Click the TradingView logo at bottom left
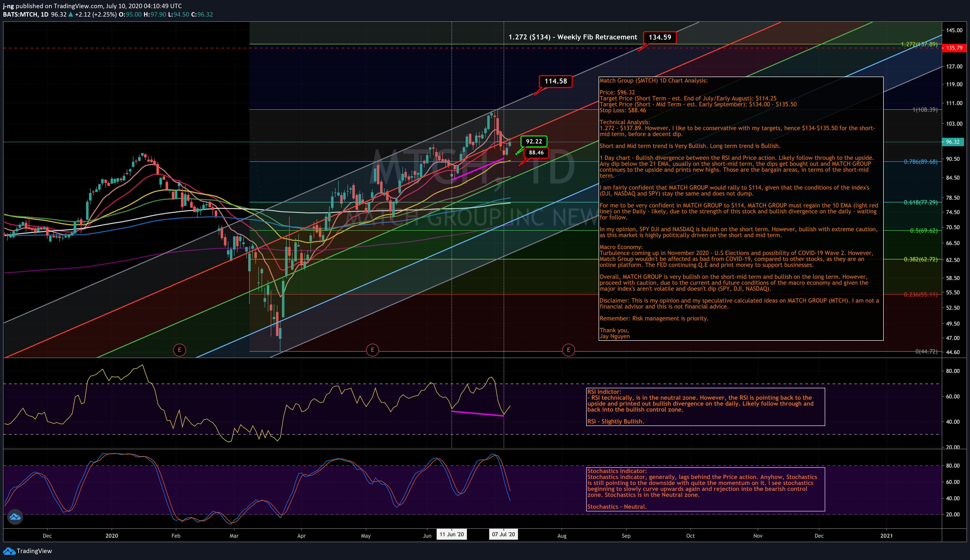 point(27,551)
